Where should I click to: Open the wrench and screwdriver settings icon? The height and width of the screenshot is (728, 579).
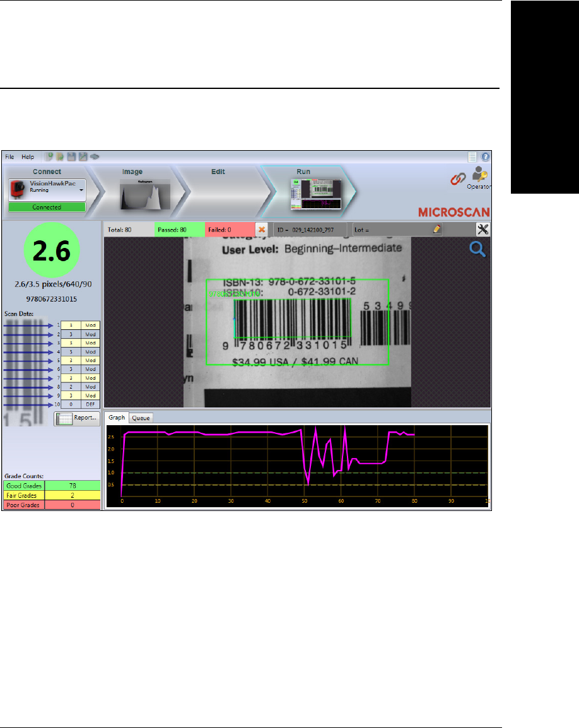(x=483, y=230)
